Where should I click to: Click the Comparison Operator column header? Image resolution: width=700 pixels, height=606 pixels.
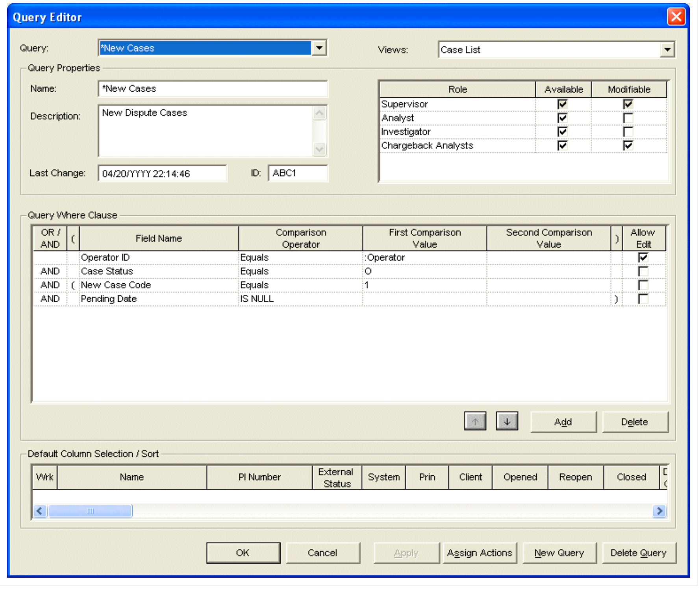point(300,238)
